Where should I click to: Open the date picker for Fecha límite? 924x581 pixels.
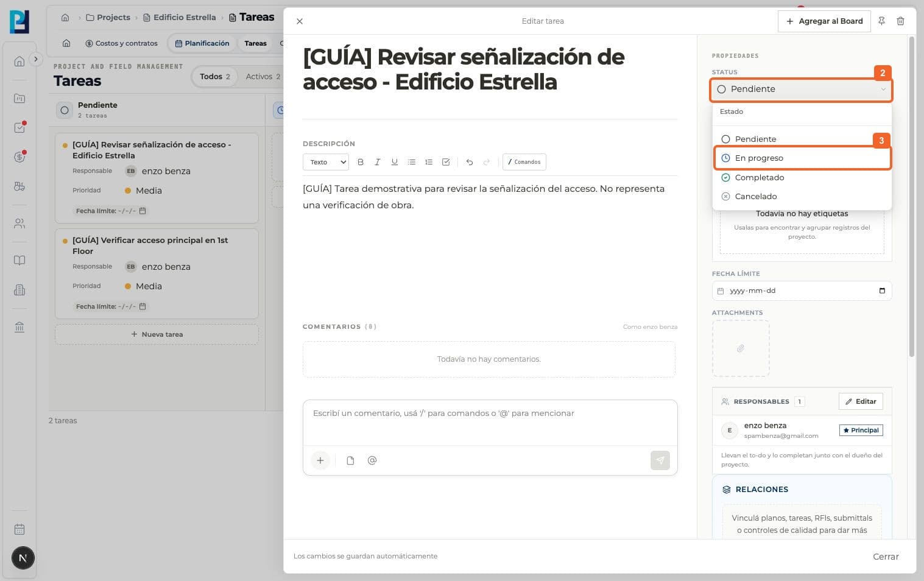[882, 290]
